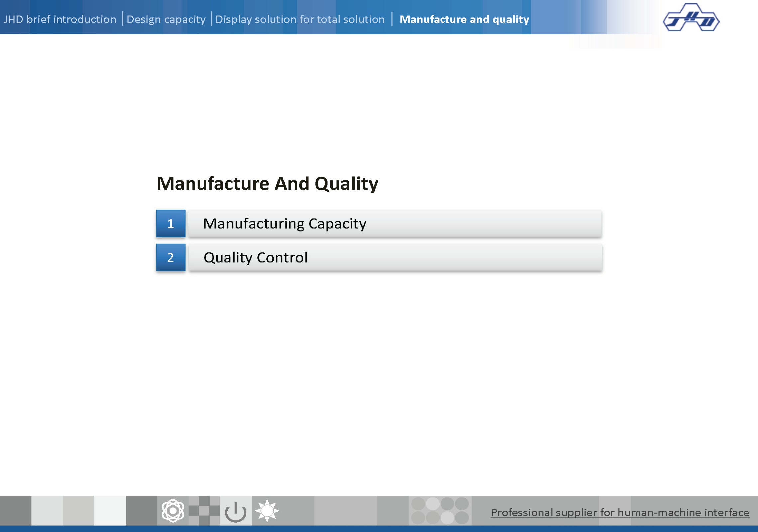
Task: Click the grid of circles in footer
Action: (440, 511)
